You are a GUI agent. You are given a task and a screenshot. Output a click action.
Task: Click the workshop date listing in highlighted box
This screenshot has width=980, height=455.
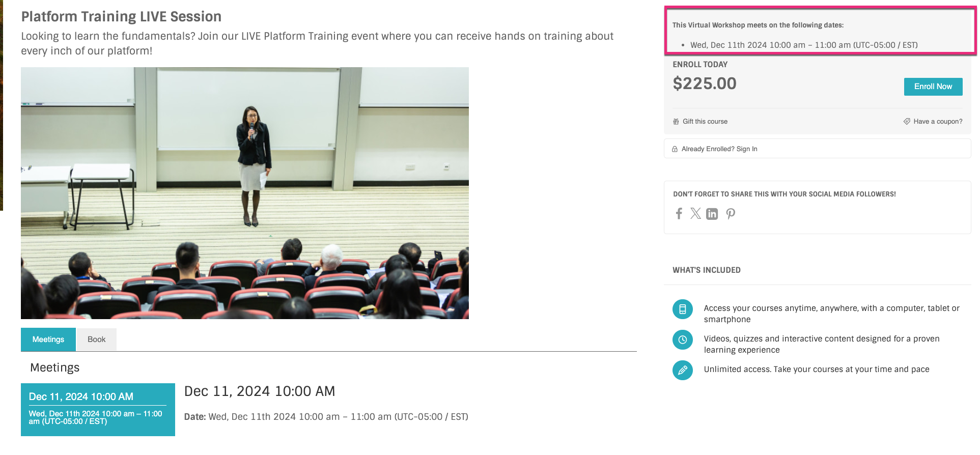tap(804, 45)
